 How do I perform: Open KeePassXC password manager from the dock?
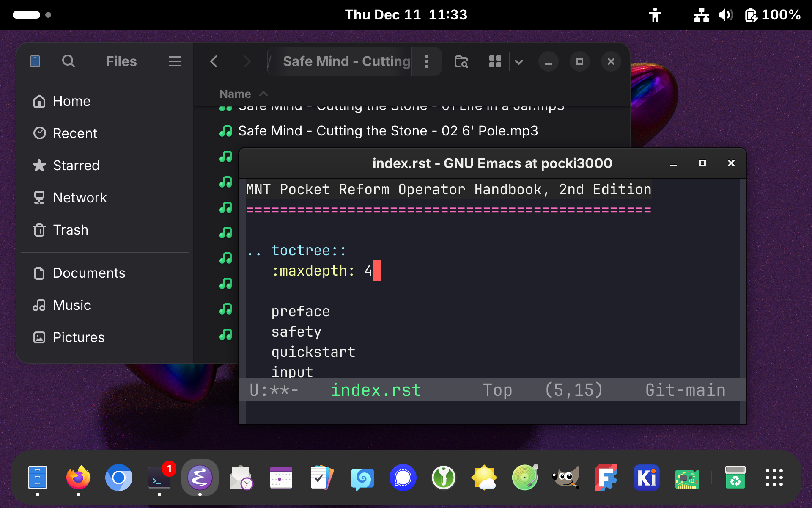pyautogui.click(x=443, y=478)
